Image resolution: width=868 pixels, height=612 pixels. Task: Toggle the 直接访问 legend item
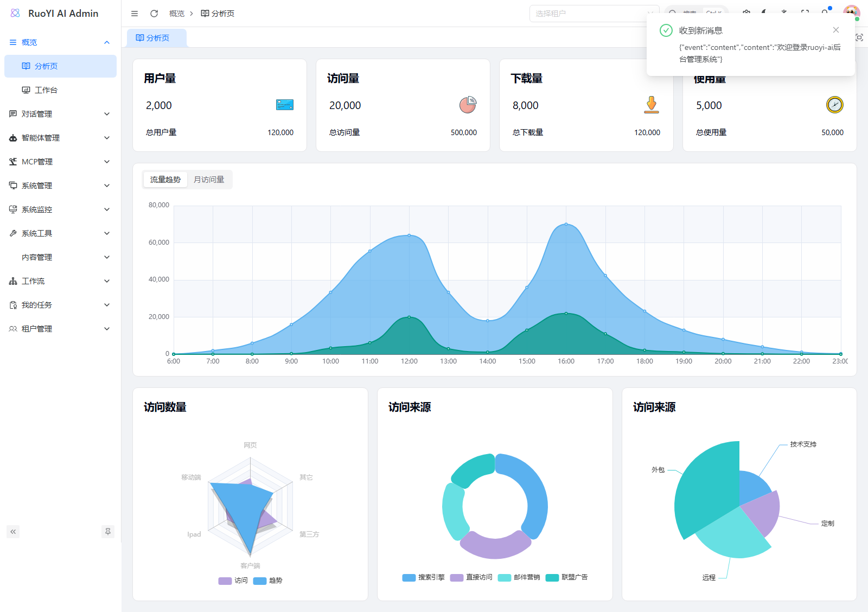[471, 577]
